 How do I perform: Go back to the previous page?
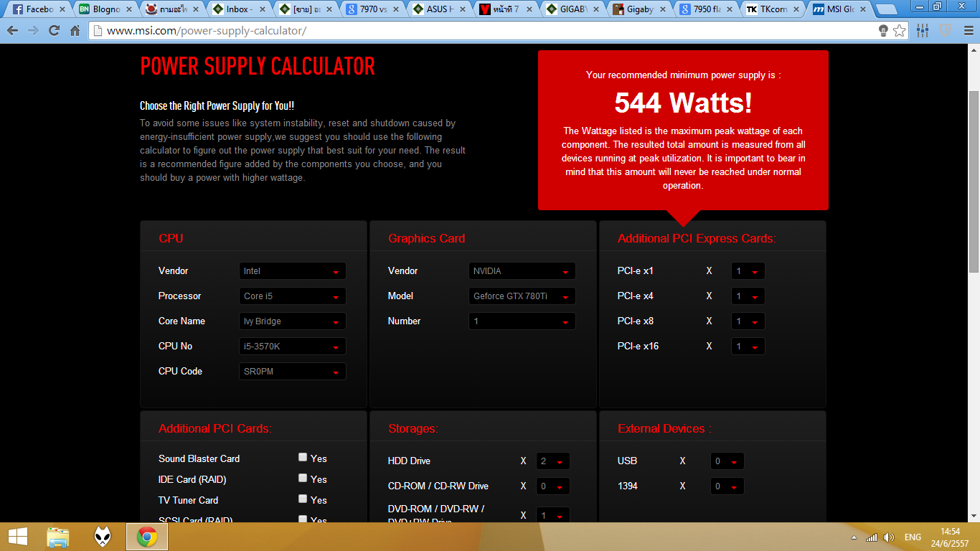pyautogui.click(x=13, y=31)
